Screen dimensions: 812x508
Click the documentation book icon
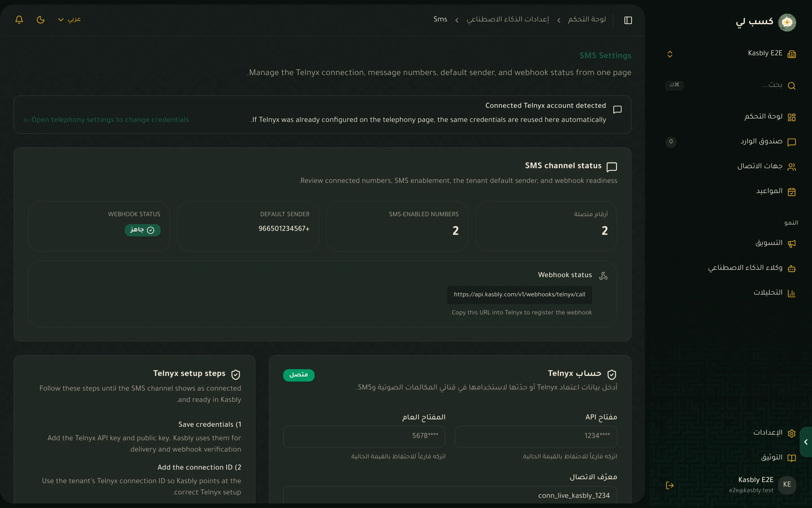click(x=791, y=458)
